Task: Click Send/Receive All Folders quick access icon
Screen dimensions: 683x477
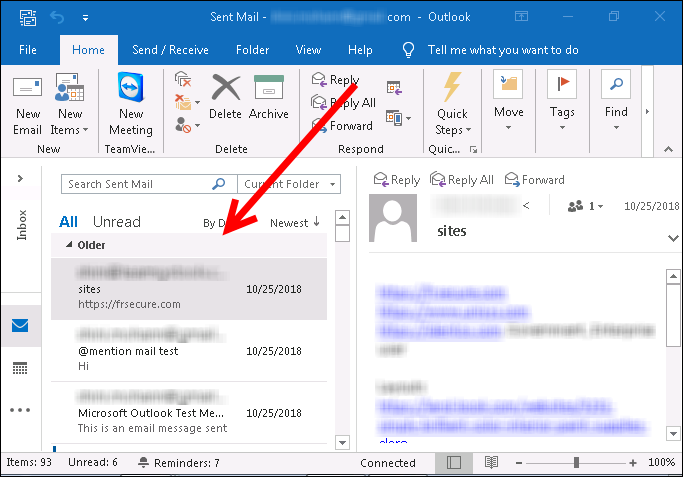Action: pyautogui.click(x=28, y=17)
